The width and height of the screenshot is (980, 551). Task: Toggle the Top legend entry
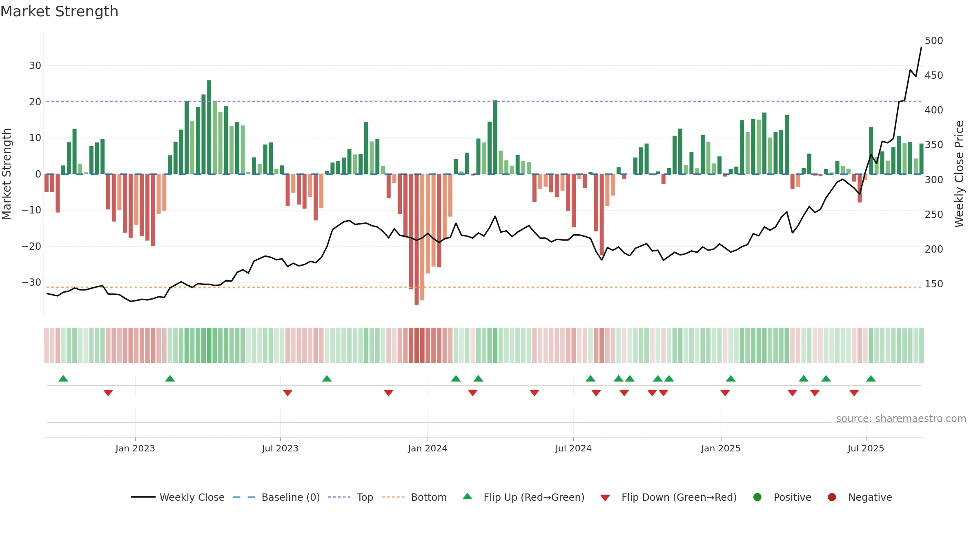click(x=351, y=497)
